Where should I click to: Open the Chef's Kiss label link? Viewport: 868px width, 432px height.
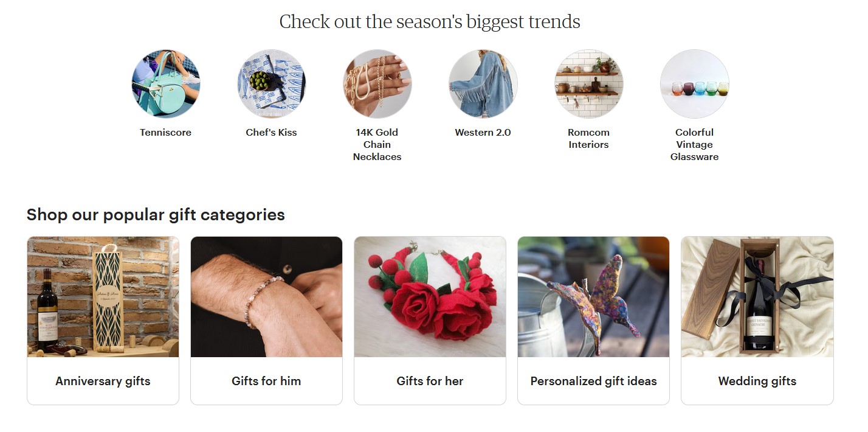[271, 132]
